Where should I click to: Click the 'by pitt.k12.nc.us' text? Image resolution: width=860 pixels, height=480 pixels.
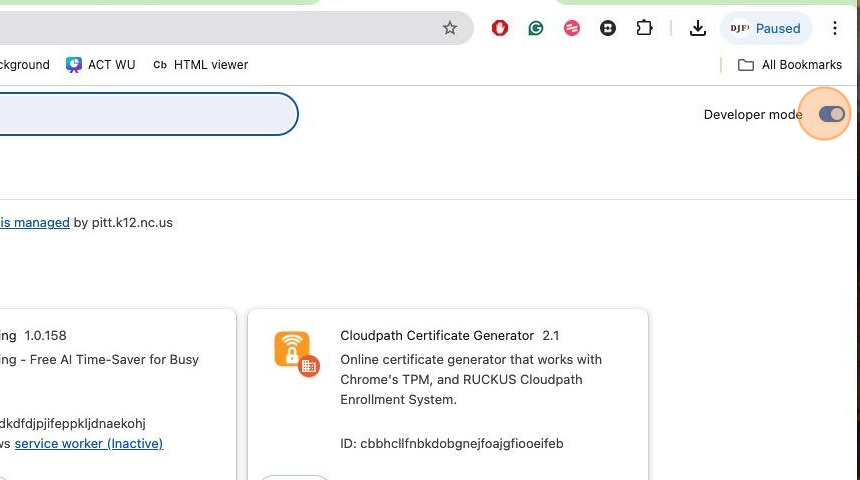[x=123, y=223]
